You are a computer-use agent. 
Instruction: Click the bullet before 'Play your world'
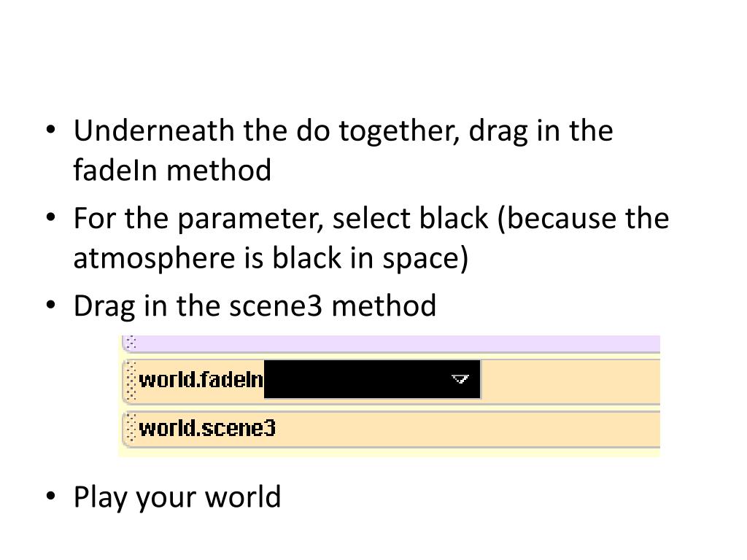51,496
